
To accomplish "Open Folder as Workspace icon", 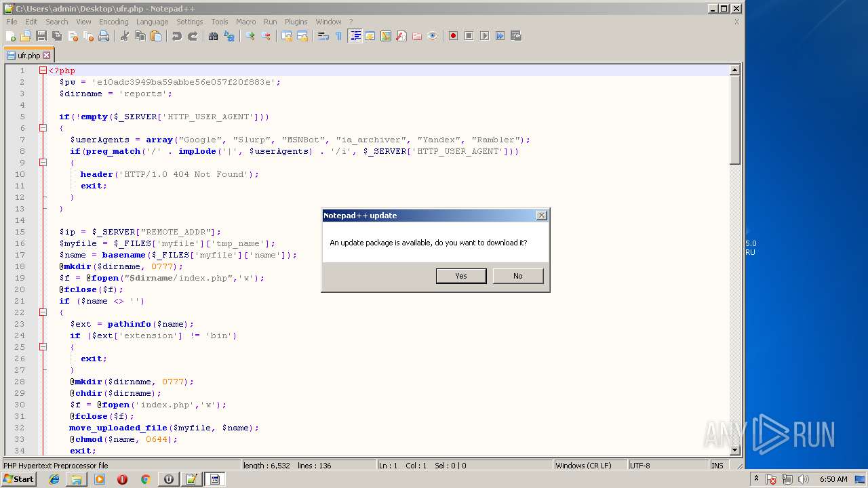I will point(417,36).
